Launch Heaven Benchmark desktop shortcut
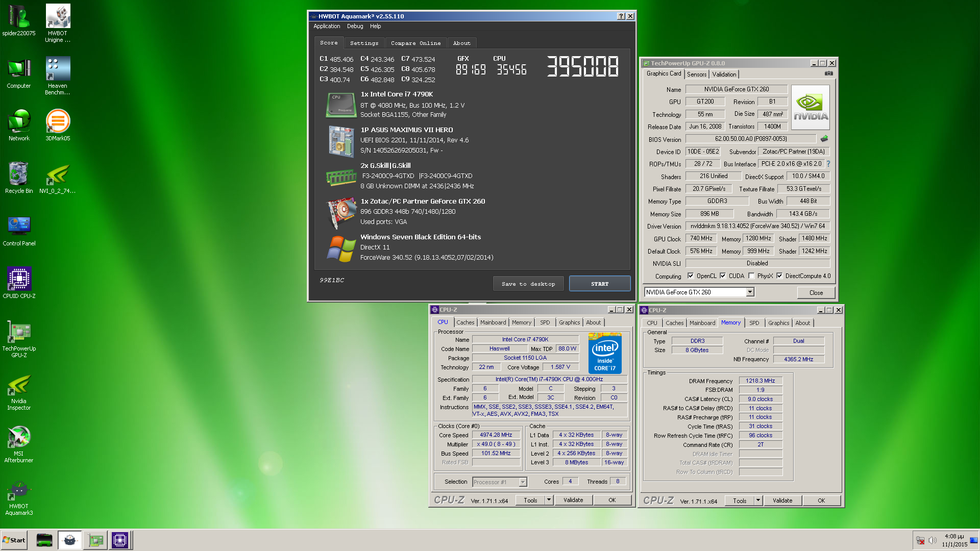 [x=58, y=76]
